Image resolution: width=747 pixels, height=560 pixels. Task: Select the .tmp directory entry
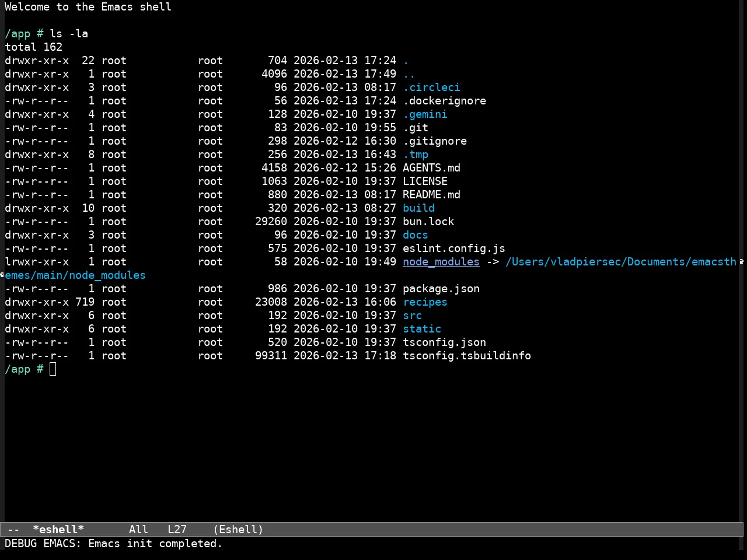click(x=416, y=155)
